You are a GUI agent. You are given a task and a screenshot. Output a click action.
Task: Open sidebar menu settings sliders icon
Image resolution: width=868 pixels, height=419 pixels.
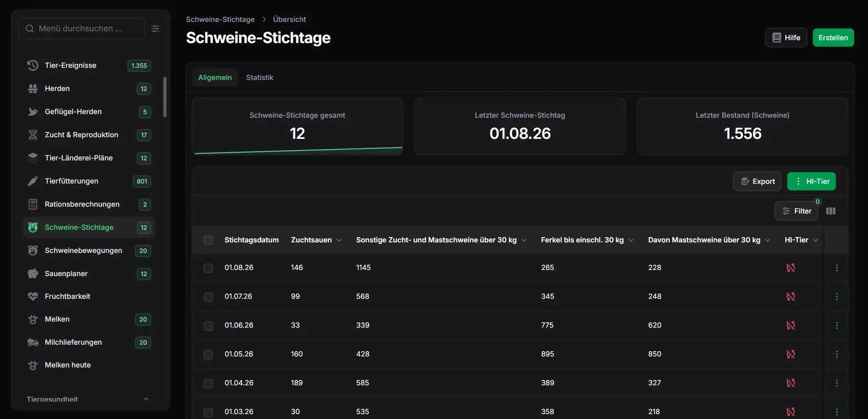point(155,28)
